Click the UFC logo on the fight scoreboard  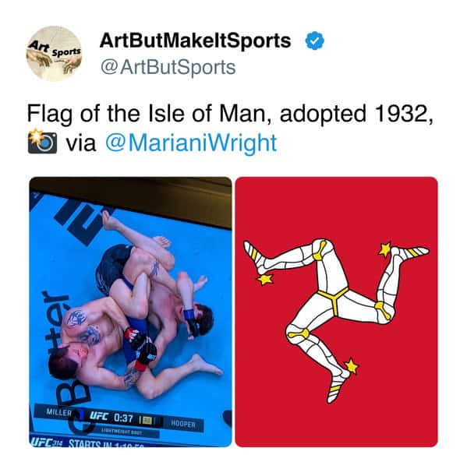98,416
